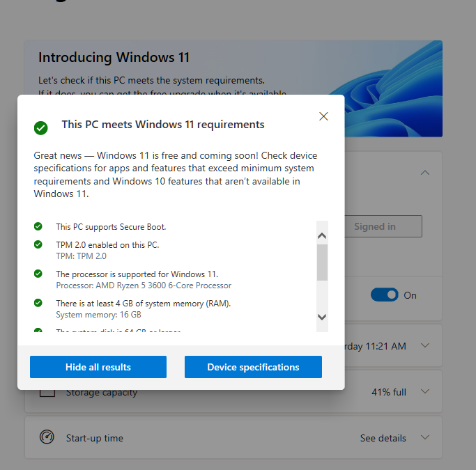Click the large green check icon beside title

(x=40, y=128)
